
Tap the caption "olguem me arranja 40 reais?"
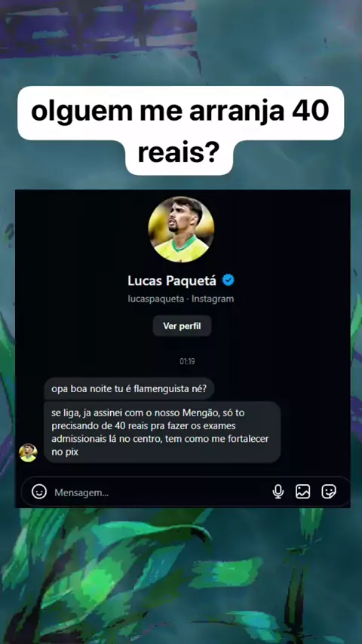(x=180, y=130)
